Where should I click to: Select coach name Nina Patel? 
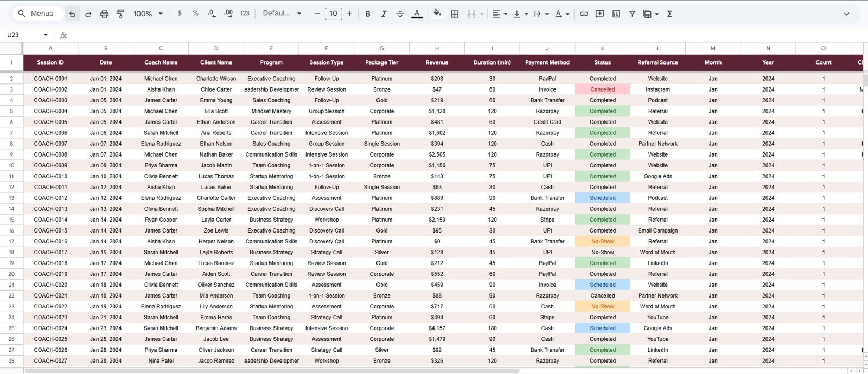(x=161, y=360)
